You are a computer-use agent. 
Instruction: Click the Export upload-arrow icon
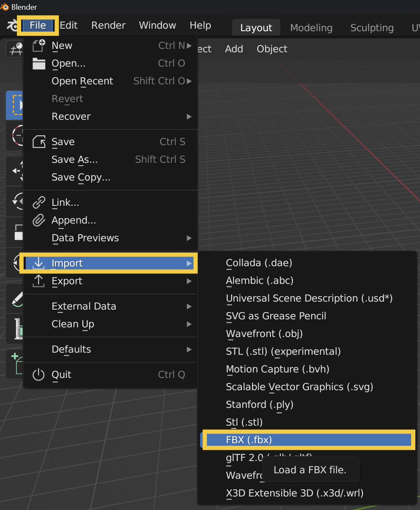tap(38, 281)
